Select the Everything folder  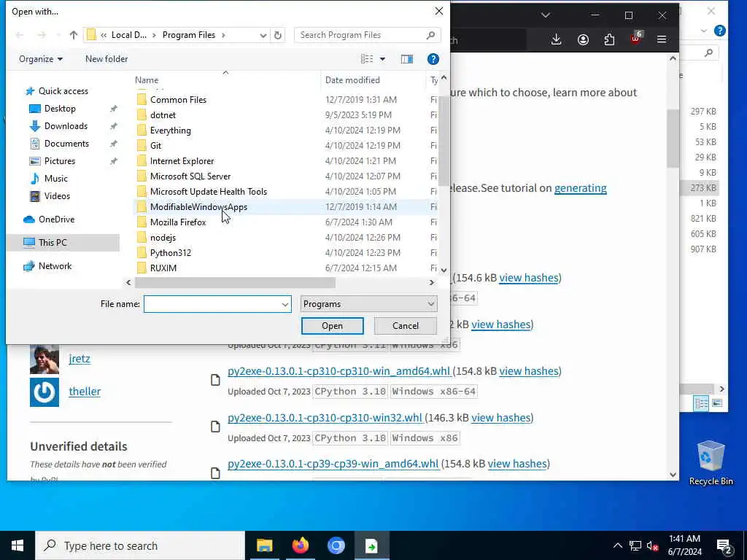tap(170, 130)
